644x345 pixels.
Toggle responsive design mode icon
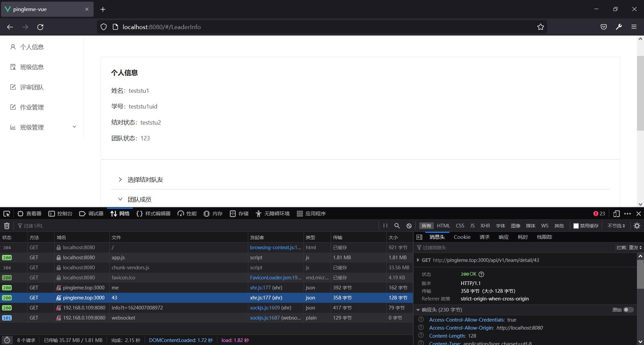(616, 214)
